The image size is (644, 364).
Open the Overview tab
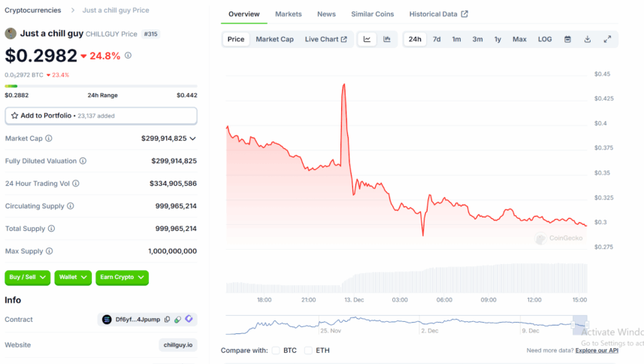(244, 14)
